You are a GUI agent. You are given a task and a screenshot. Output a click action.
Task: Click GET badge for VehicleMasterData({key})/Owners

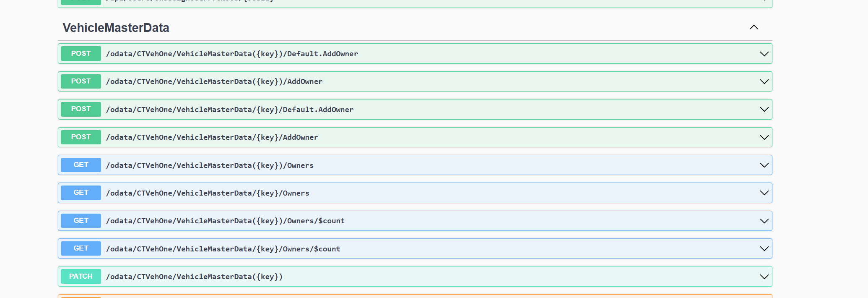pos(81,165)
